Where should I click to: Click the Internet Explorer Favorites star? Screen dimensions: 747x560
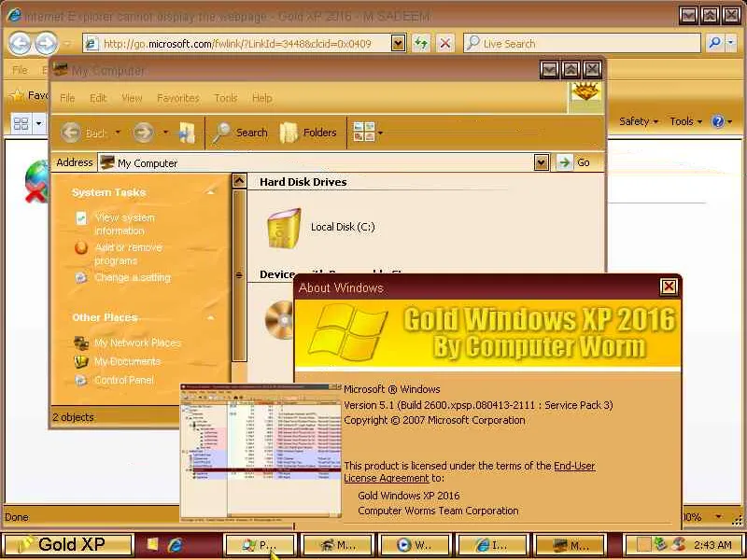18,96
